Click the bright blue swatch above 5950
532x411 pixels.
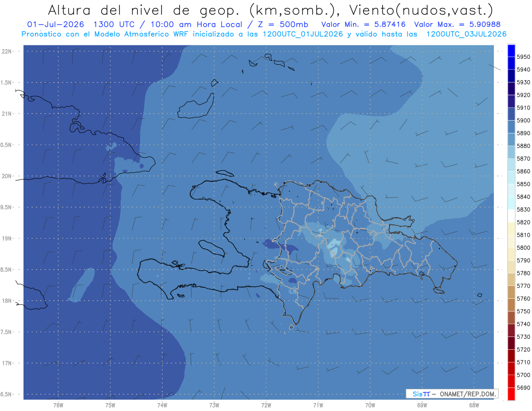[x=511, y=51]
